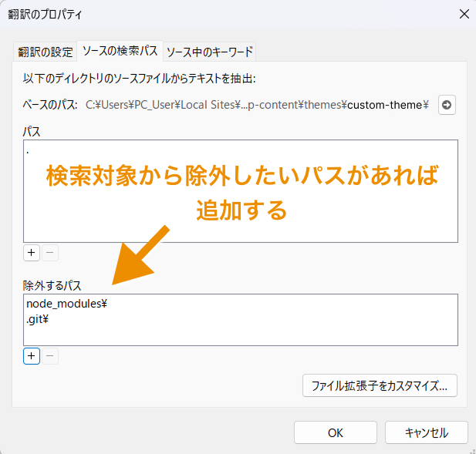This screenshot has width=476, height=454.
Task: Select the "." entry in the パス list
Action: pyautogui.click(x=29, y=150)
